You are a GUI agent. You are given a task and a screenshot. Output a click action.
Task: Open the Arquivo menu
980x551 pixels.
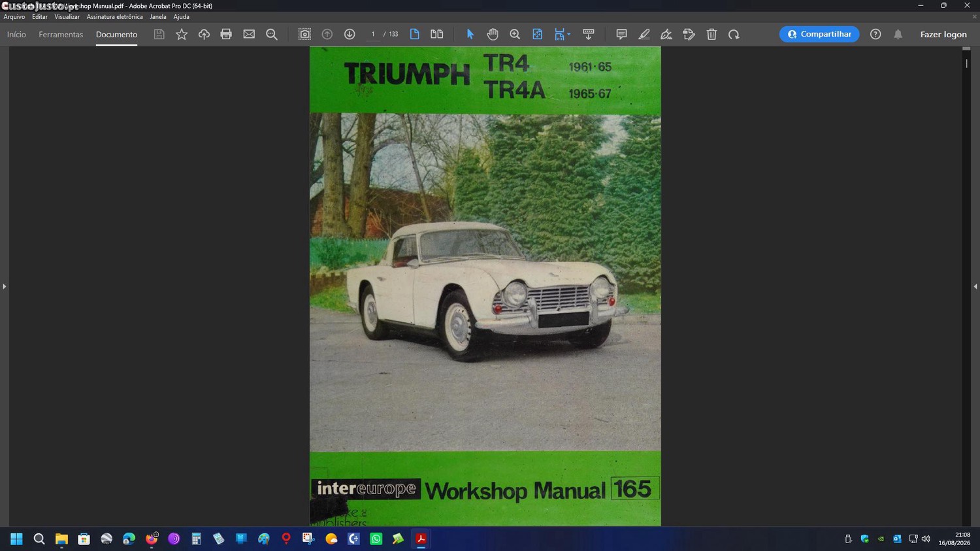pos(14,17)
